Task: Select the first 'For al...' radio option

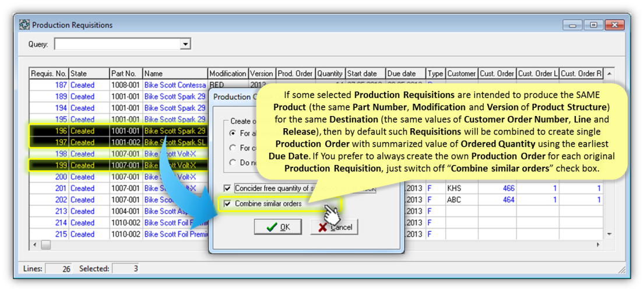Action: coord(233,133)
